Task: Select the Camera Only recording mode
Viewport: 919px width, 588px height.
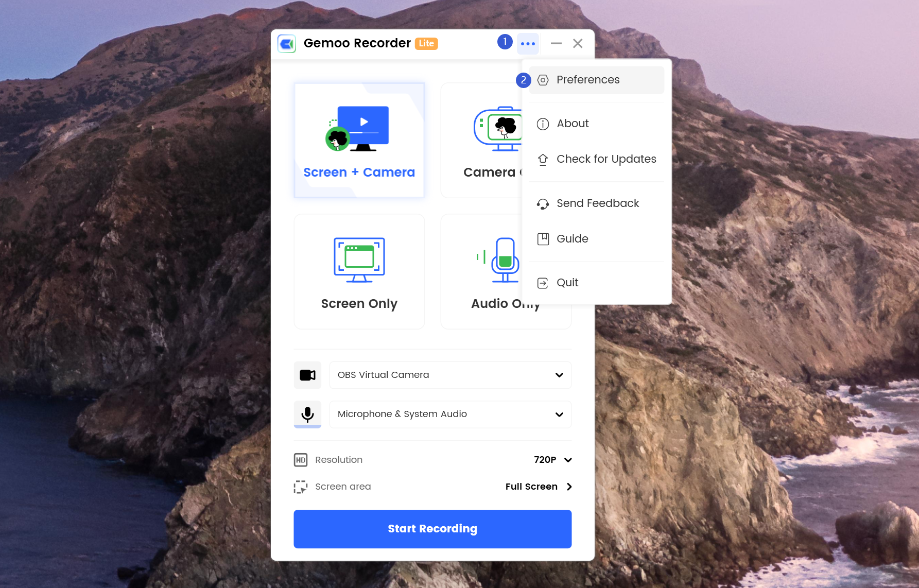Action: click(x=481, y=140)
